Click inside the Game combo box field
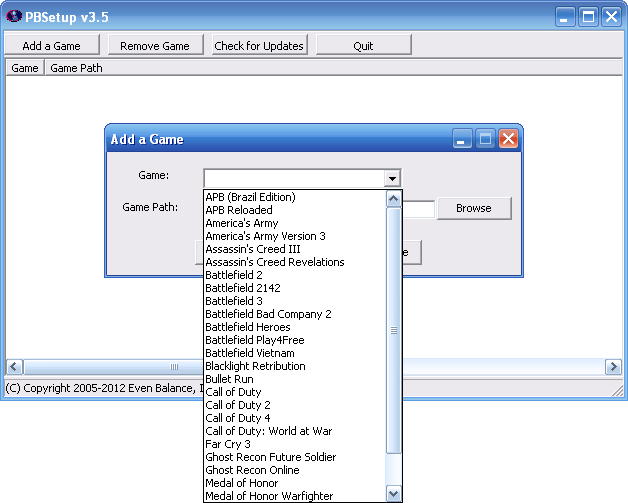Viewport: 628px width, 503px height. point(294,179)
